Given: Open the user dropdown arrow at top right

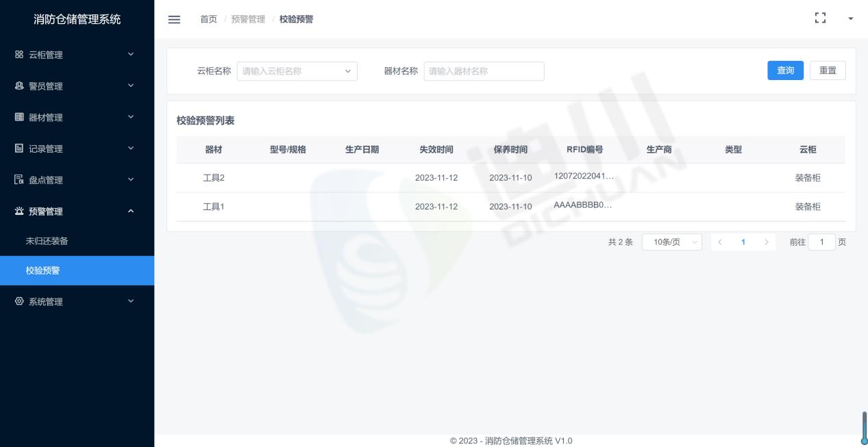Looking at the screenshot, I should [x=851, y=18].
